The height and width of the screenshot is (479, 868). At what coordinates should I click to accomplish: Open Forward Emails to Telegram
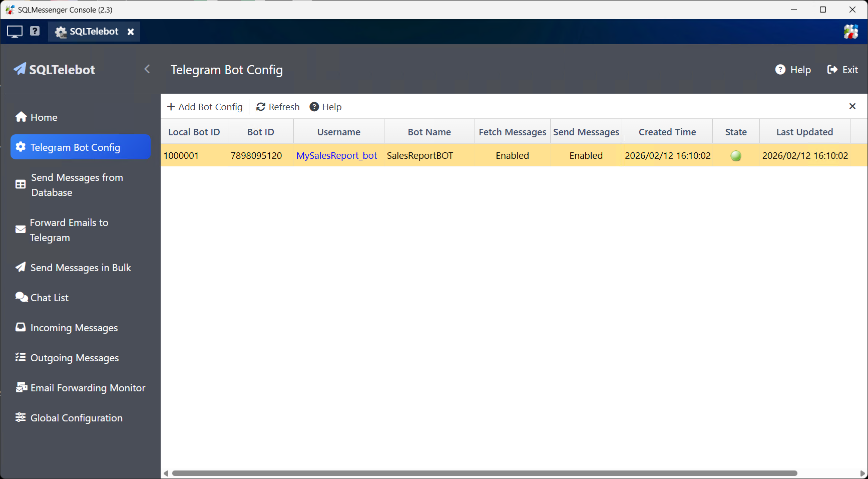pos(69,229)
